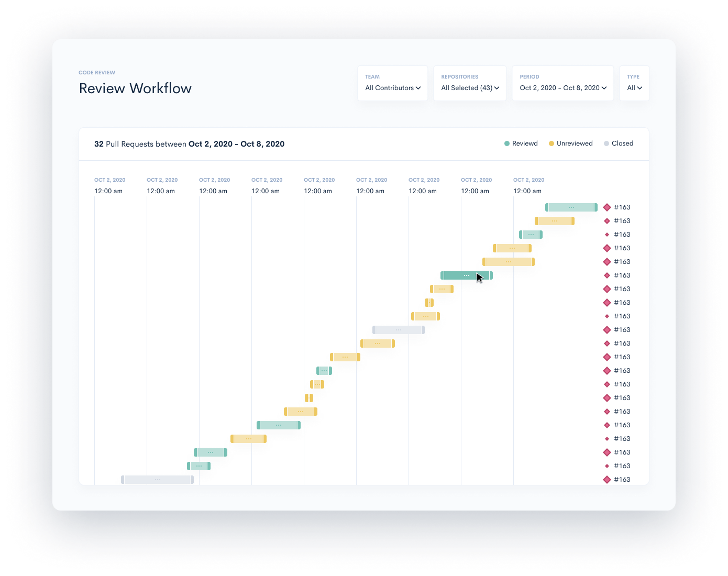Open the bottommost #163 pull request link
Screen dimensions: 728x576
pos(622,479)
